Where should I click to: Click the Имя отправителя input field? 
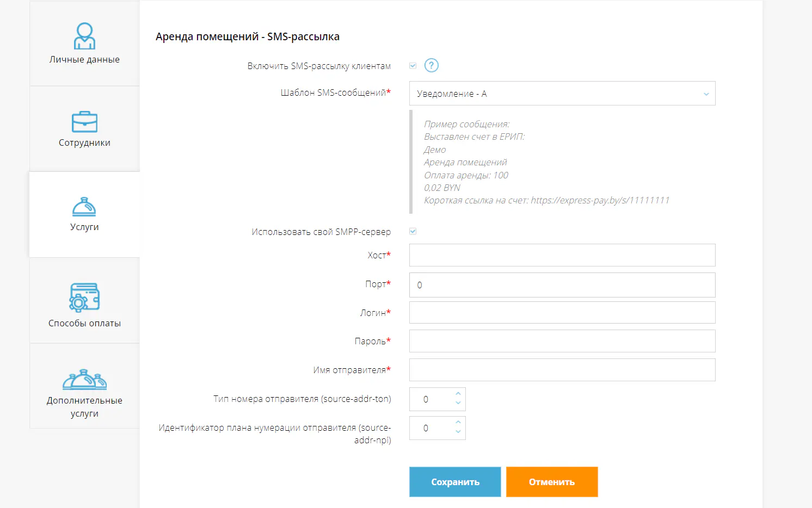tap(562, 370)
